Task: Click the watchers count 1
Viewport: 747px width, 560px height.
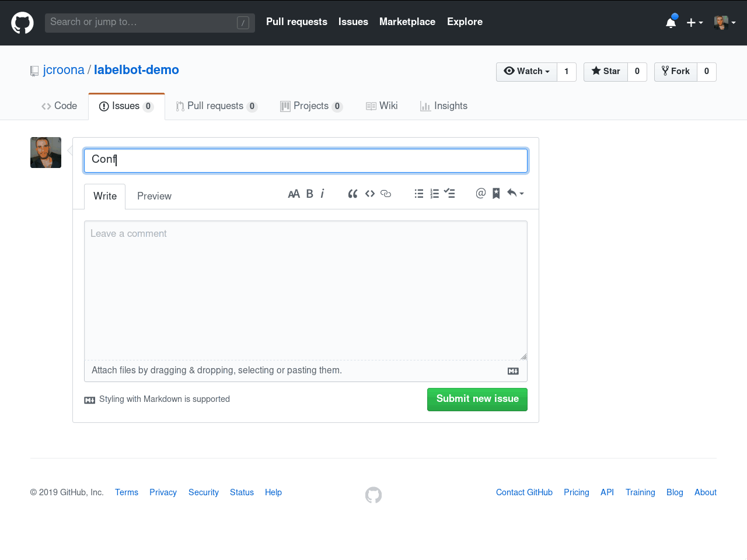Action: tap(567, 72)
